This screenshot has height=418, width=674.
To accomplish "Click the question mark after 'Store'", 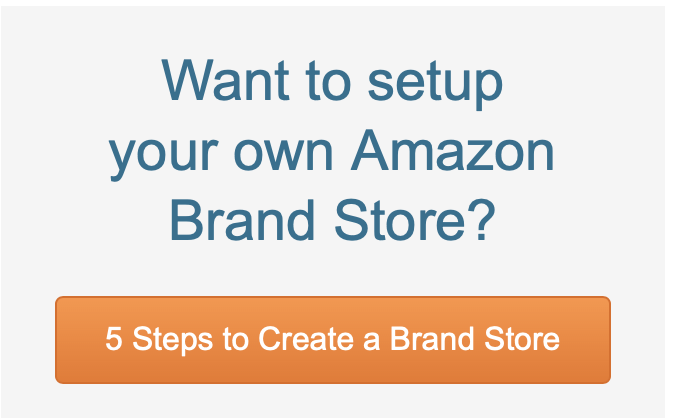I will coord(483,220).
